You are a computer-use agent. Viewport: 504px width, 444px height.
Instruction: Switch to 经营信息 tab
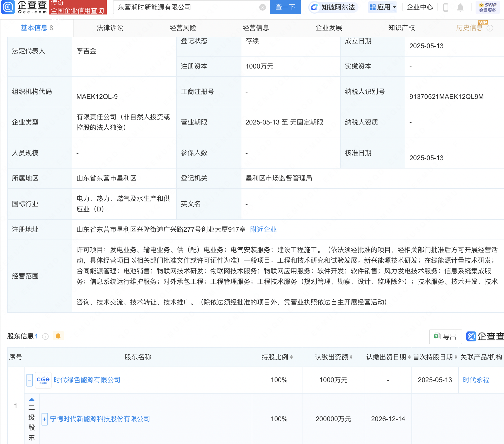[x=256, y=28]
